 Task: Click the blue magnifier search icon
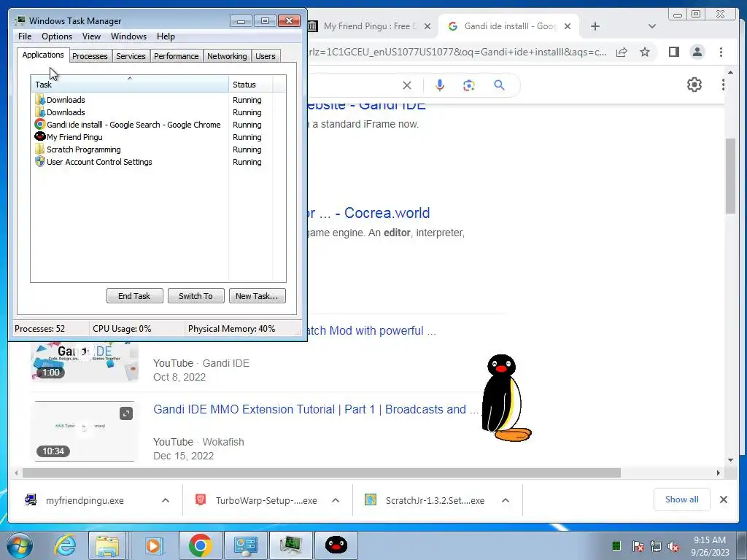(499, 85)
